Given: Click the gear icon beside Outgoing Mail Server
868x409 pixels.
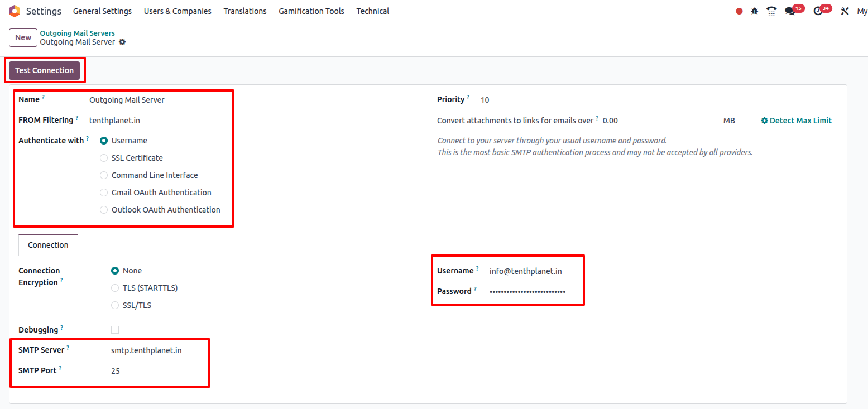Looking at the screenshot, I should (122, 42).
